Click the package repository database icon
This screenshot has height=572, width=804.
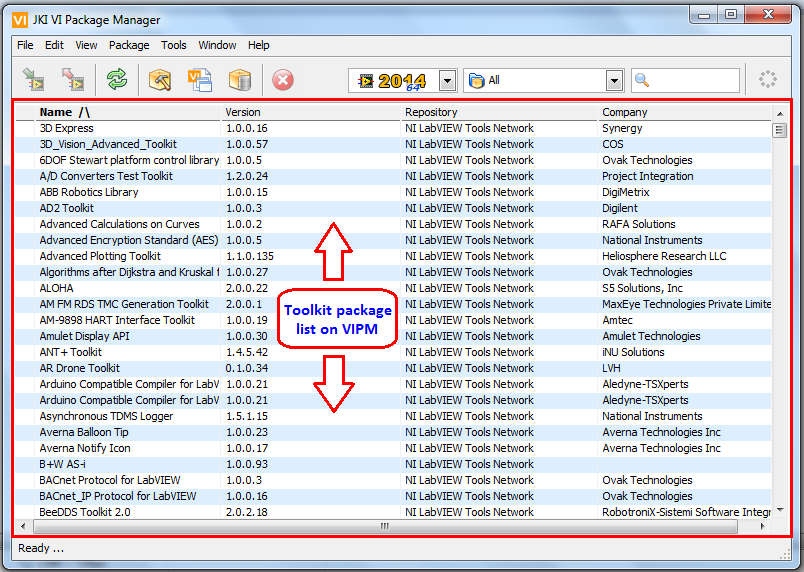tap(239, 80)
